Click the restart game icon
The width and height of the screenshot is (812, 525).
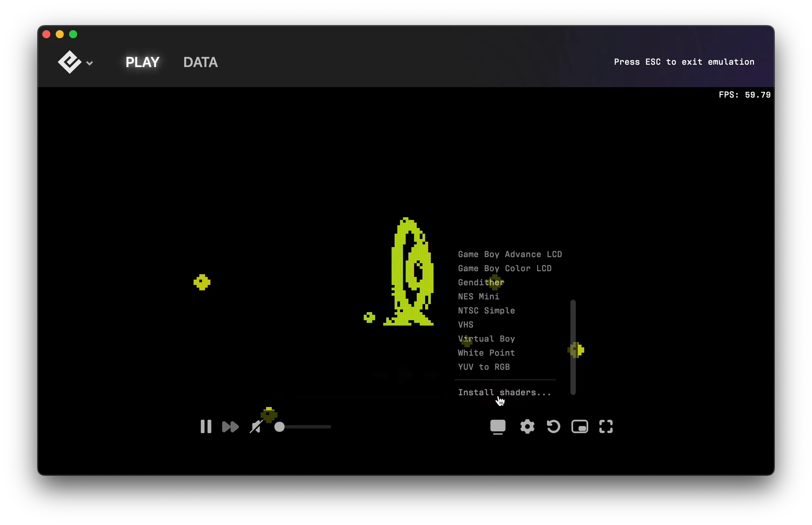pos(553,426)
